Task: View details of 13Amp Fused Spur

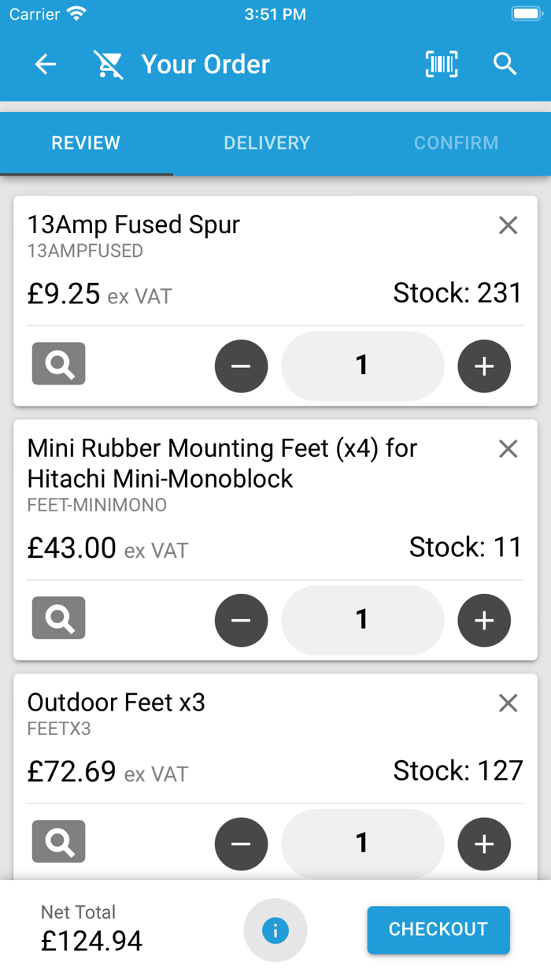Action: pyautogui.click(x=59, y=364)
